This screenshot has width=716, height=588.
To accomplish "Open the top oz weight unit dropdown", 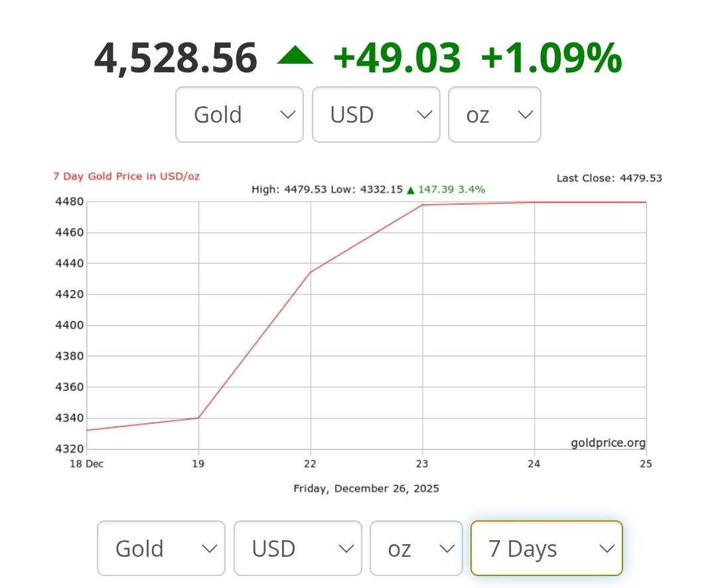I will tap(494, 114).
